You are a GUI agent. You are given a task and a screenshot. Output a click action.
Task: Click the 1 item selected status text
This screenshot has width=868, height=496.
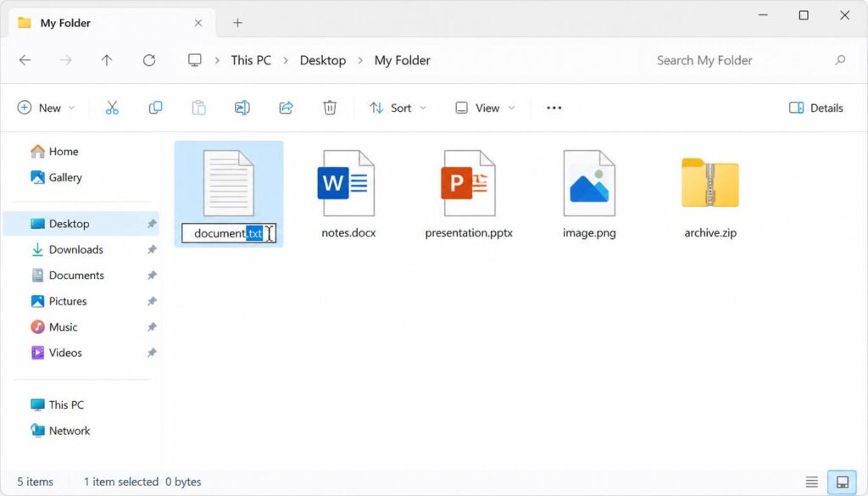pyautogui.click(x=120, y=482)
